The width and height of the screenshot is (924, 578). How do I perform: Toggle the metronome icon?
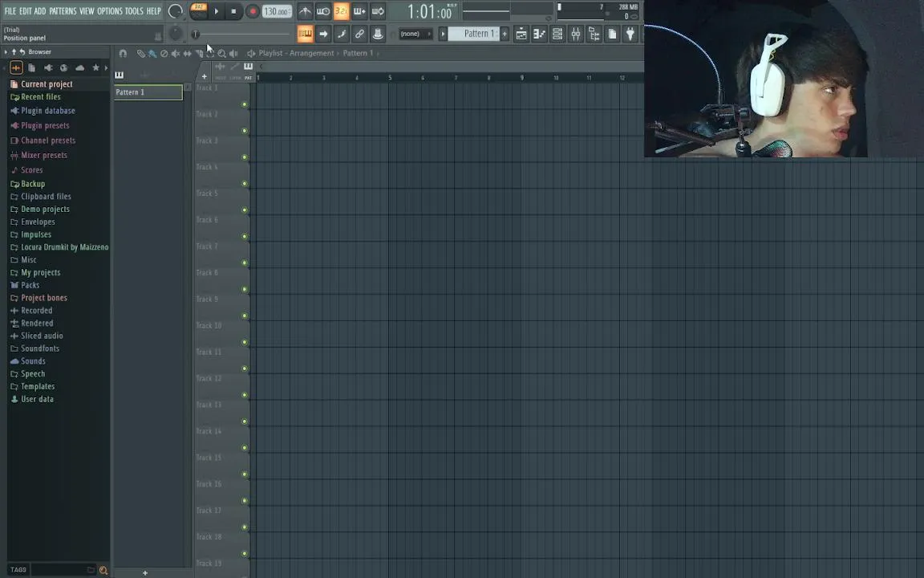tap(305, 11)
